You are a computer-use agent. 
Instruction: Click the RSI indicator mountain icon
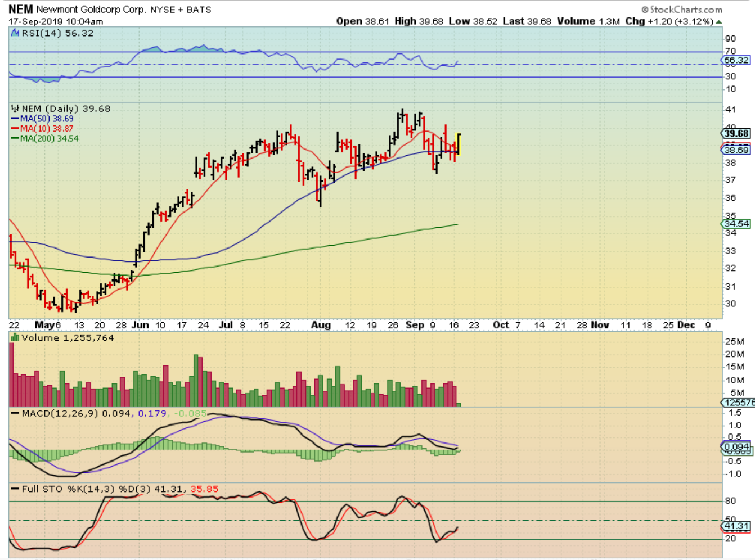click(x=15, y=33)
